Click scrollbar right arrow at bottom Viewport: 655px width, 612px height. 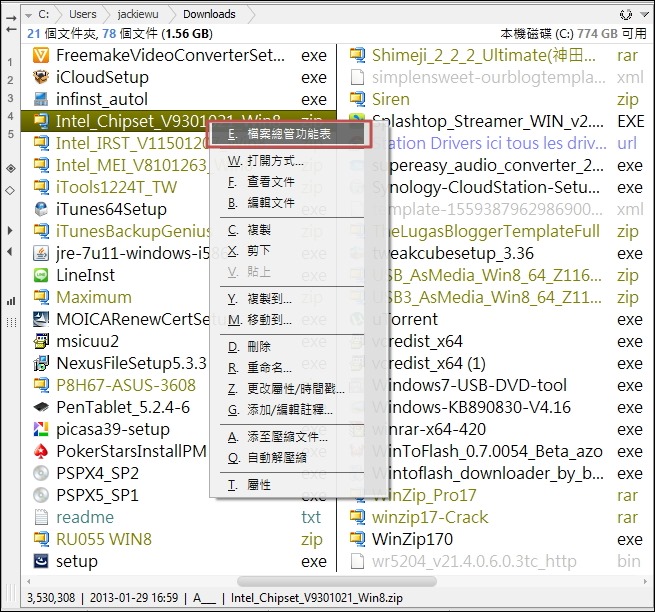pyautogui.click(x=645, y=582)
